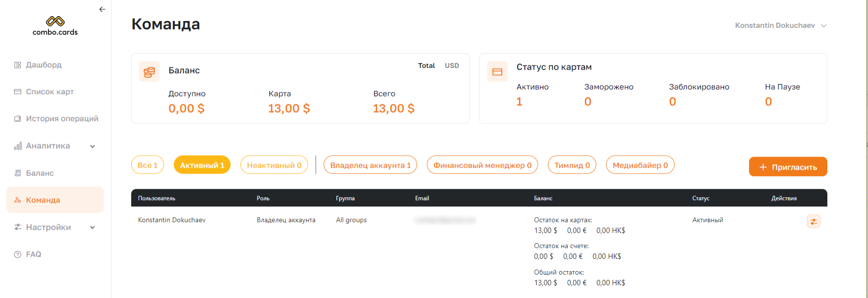Filter by Тимлид 0 role

[572, 165]
